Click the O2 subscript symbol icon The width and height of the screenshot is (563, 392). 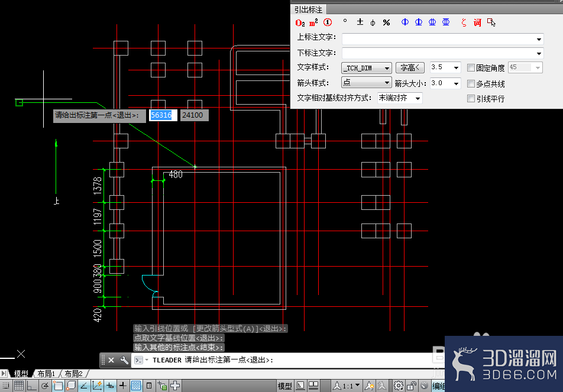click(x=300, y=23)
